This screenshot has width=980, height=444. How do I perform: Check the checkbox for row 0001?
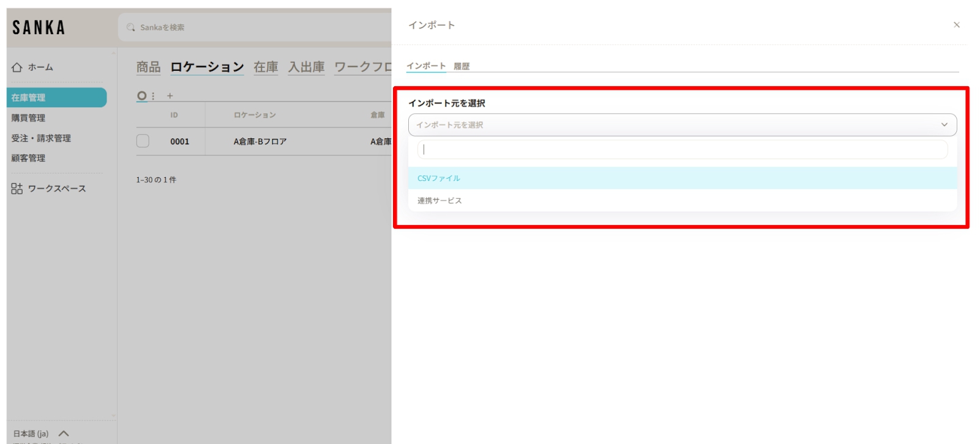(x=143, y=141)
